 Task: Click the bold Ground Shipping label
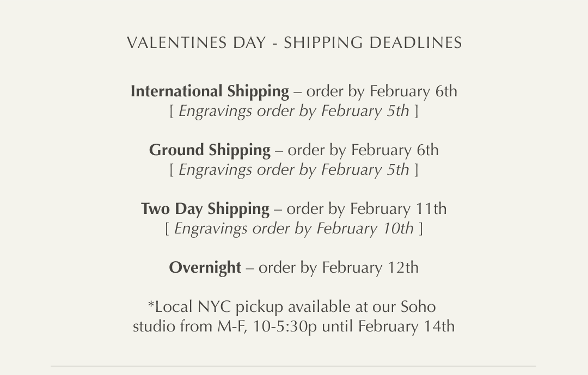[210, 150]
